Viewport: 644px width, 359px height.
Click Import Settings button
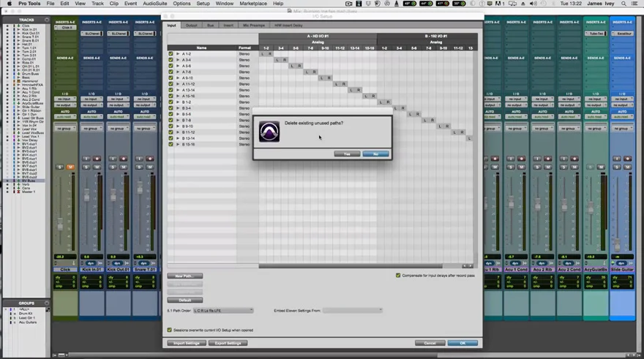(x=187, y=343)
